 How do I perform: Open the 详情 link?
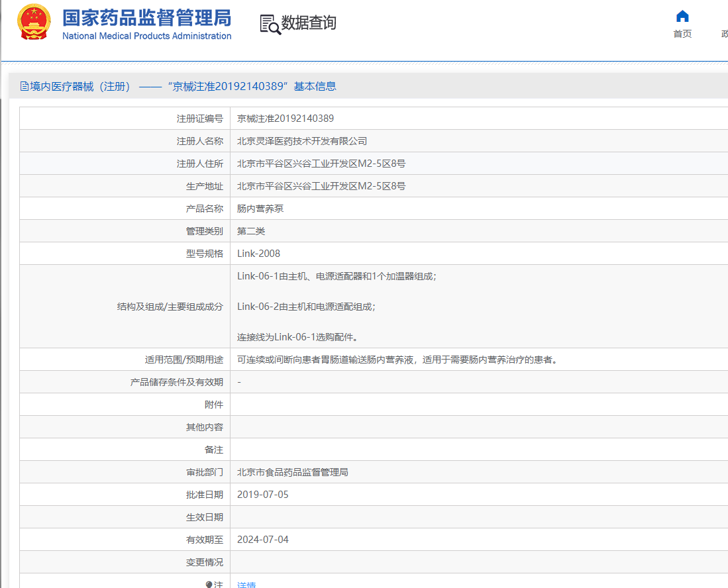pos(246,584)
